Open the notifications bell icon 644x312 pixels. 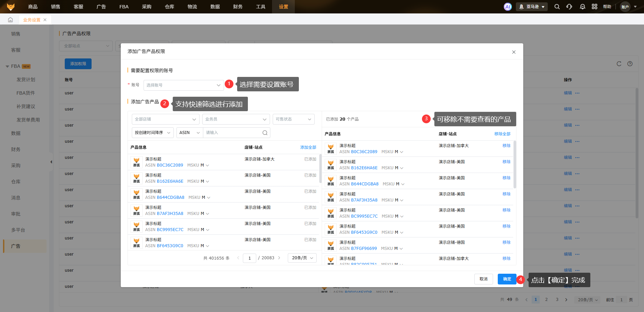point(582,7)
